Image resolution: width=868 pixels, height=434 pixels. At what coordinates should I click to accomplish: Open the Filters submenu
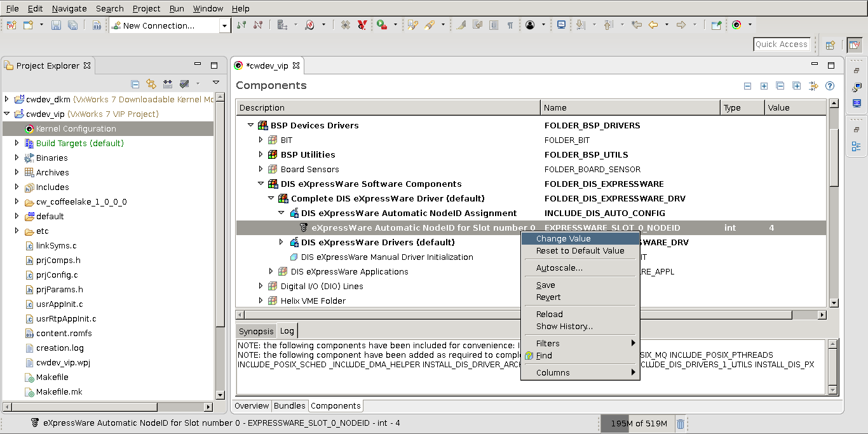(580, 343)
